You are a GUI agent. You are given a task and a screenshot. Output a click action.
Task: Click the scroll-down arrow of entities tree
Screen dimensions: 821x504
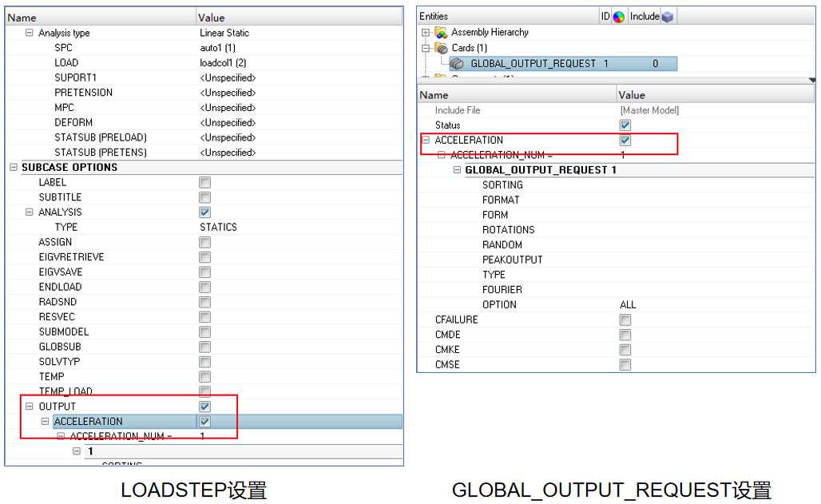811,80
